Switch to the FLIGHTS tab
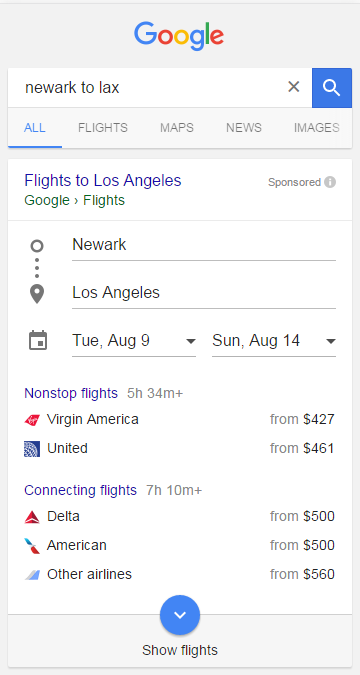The height and width of the screenshot is (675, 360). tap(103, 128)
